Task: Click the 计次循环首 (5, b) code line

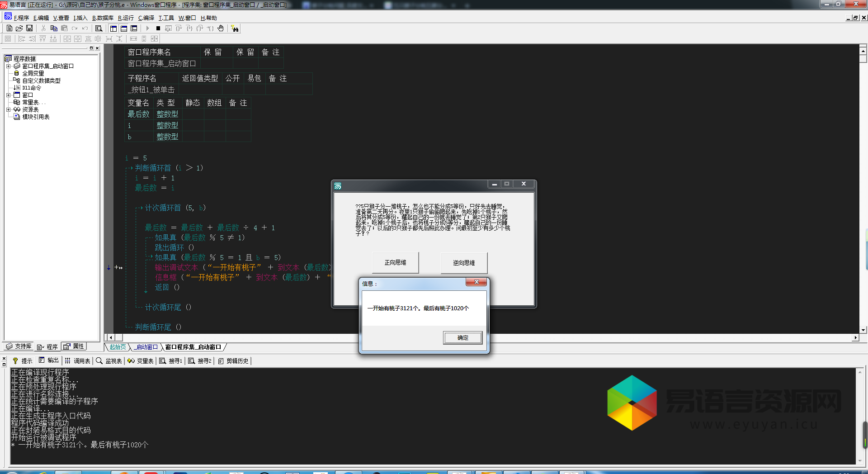Action: (175, 208)
